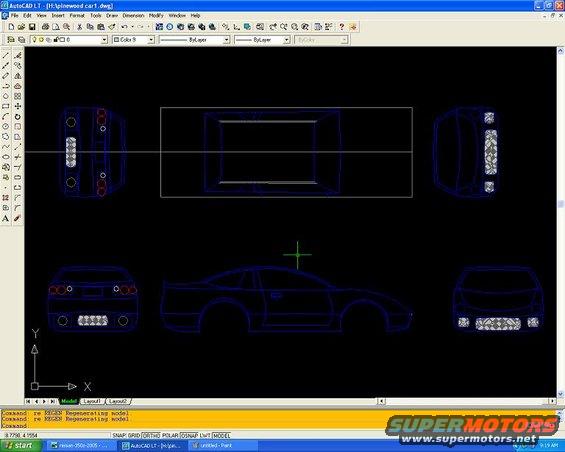Select the Ellipse draw tool
This screenshot has height=452, width=565.
(6, 157)
